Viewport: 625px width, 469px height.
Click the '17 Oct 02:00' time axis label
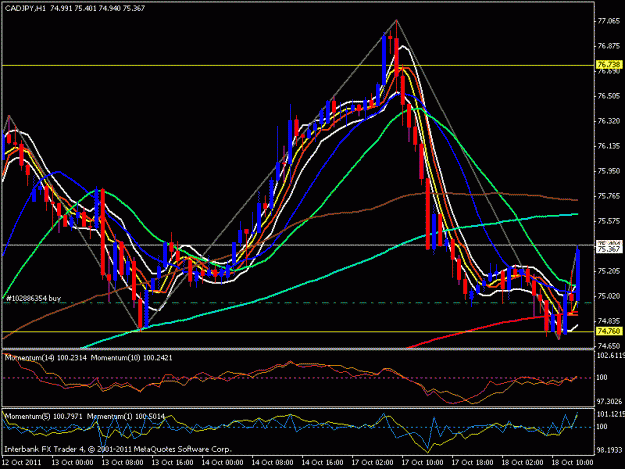coord(373,463)
